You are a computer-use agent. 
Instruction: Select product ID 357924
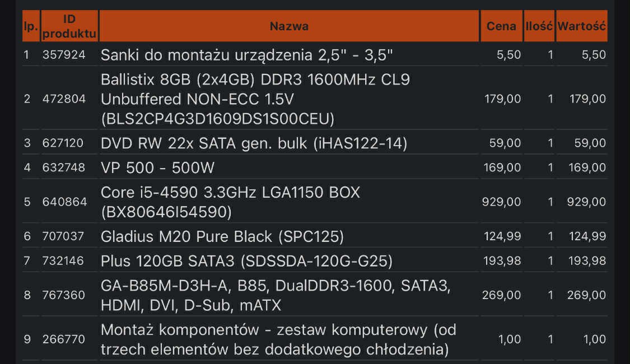click(x=64, y=55)
